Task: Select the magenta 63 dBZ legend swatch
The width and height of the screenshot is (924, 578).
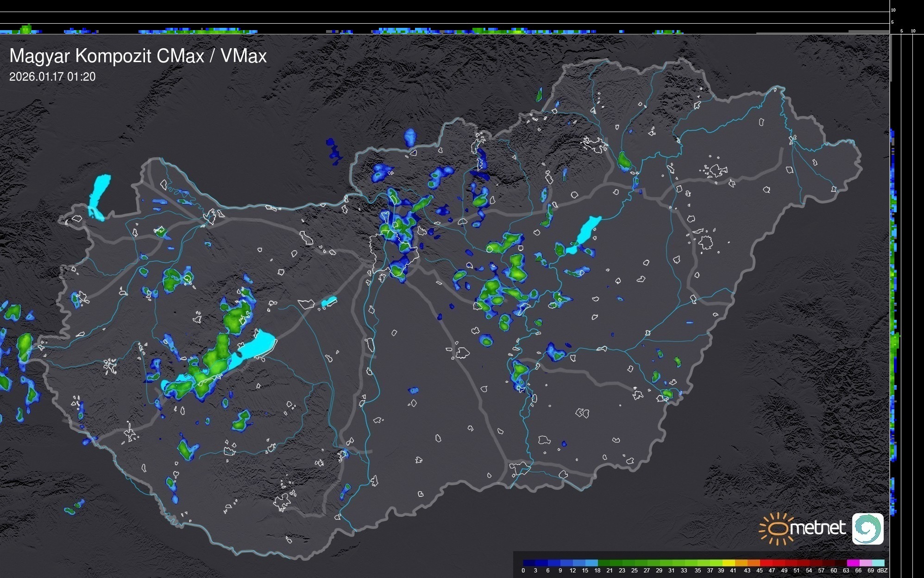Action: (x=853, y=563)
